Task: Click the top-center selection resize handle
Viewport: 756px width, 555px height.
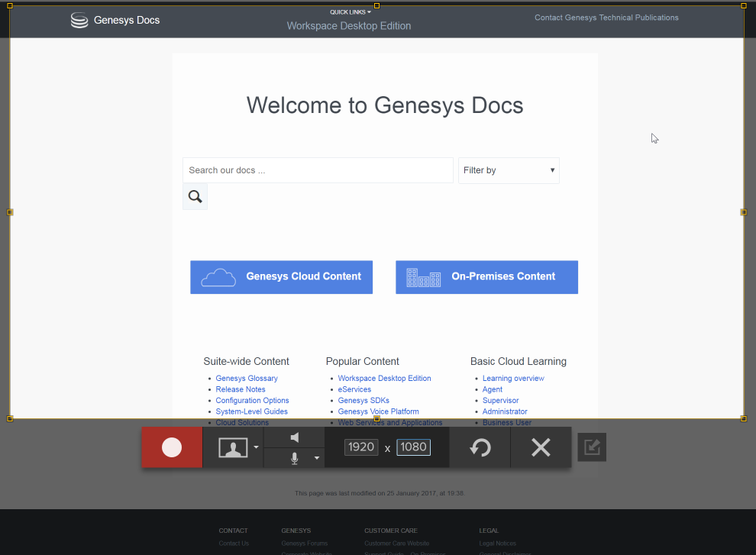Action: 377,5
